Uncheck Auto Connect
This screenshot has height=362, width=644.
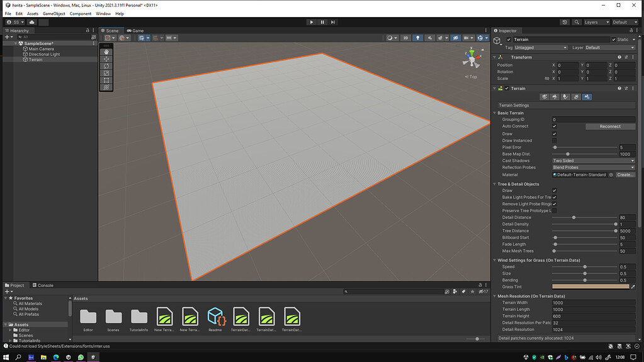point(555,127)
